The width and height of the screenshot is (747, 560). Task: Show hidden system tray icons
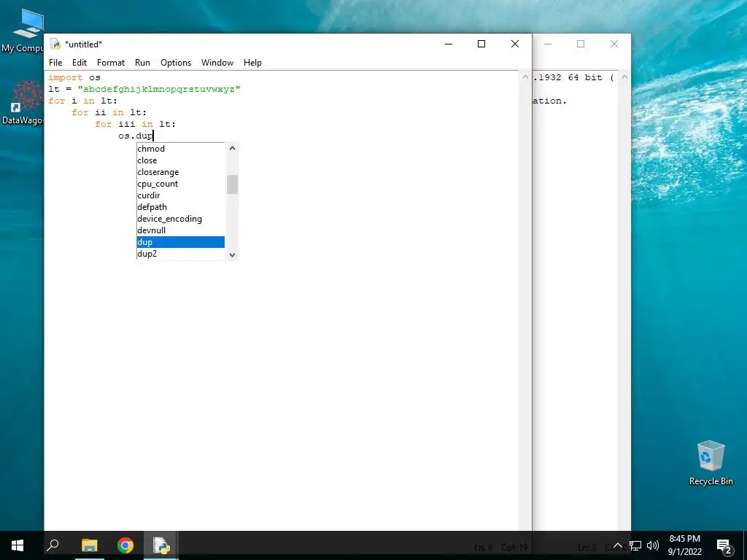coord(617,545)
